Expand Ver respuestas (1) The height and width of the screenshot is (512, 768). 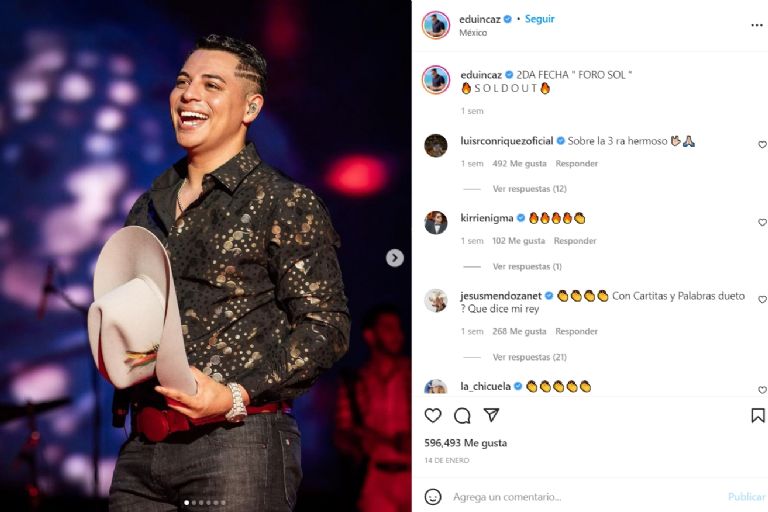point(527,267)
